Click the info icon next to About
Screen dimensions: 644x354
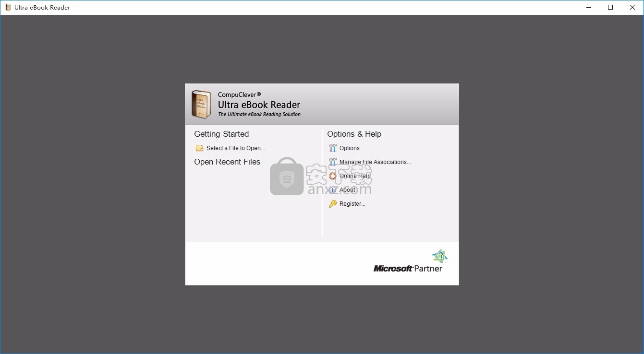pos(332,190)
